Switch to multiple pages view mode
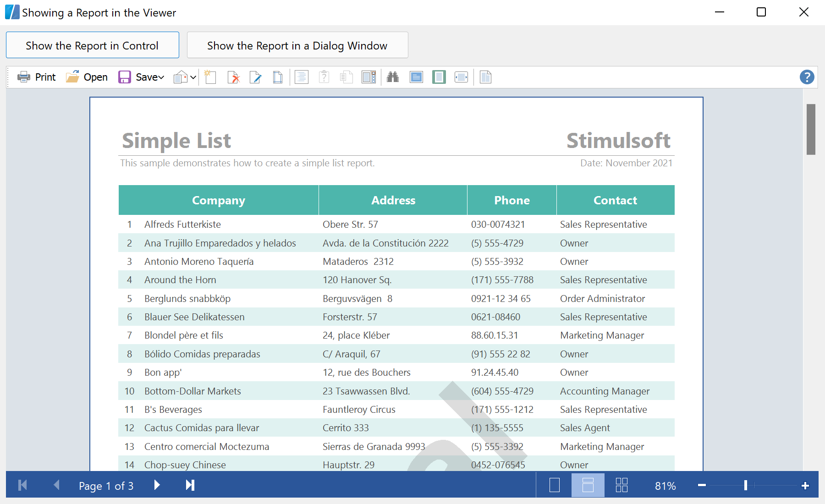Screen dimensions: 825x504 point(621,485)
